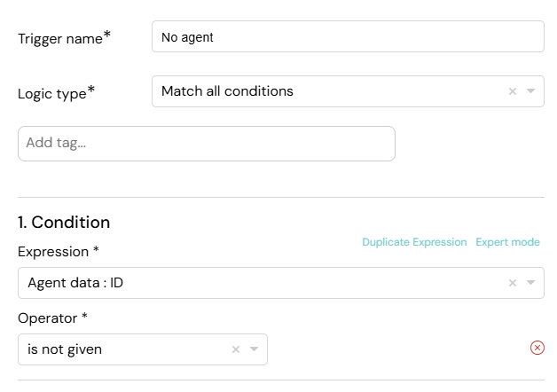Remove condition with red circled X icon
Viewport: 557px width, 392px height.
point(537,348)
